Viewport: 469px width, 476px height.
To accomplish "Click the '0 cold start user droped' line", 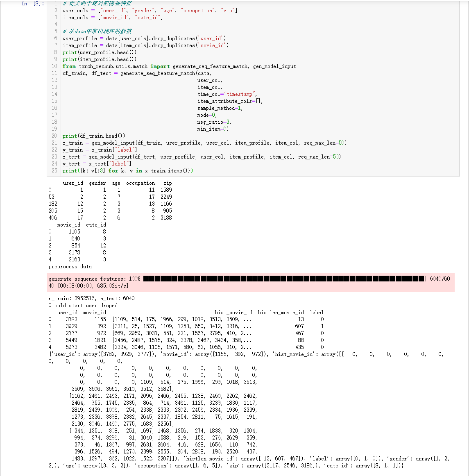I will [83, 306].
